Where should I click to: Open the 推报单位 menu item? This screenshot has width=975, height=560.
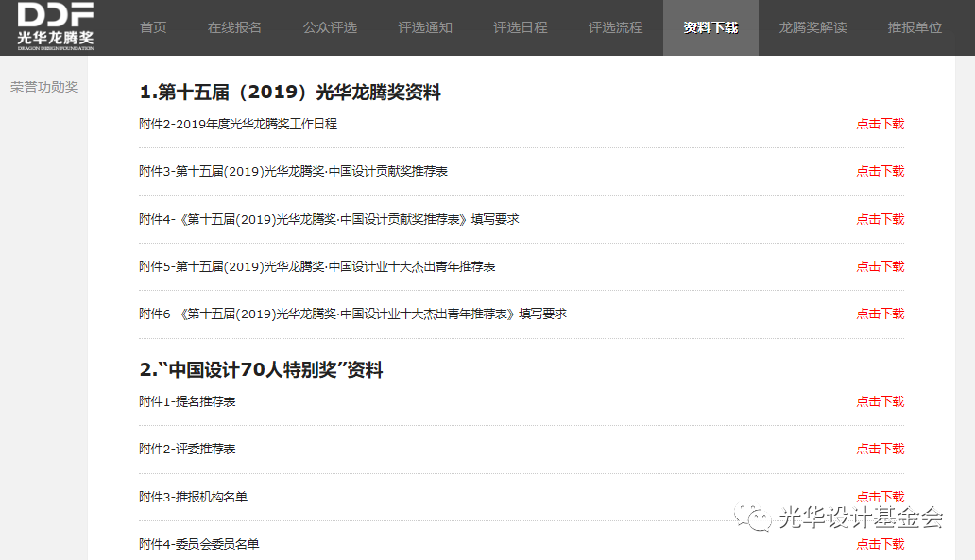[x=915, y=27]
